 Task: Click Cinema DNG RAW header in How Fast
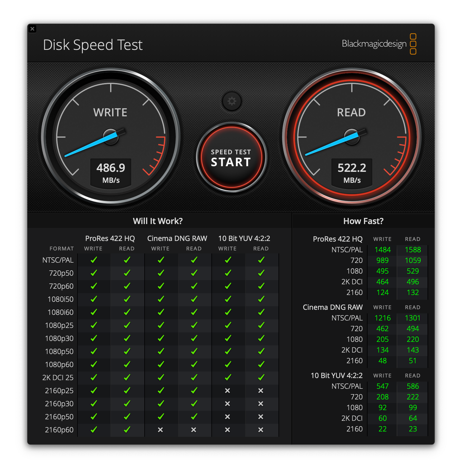(333, 307)
